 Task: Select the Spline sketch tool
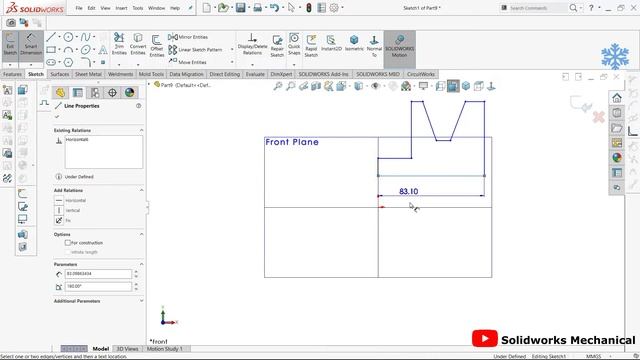(85, 37)
